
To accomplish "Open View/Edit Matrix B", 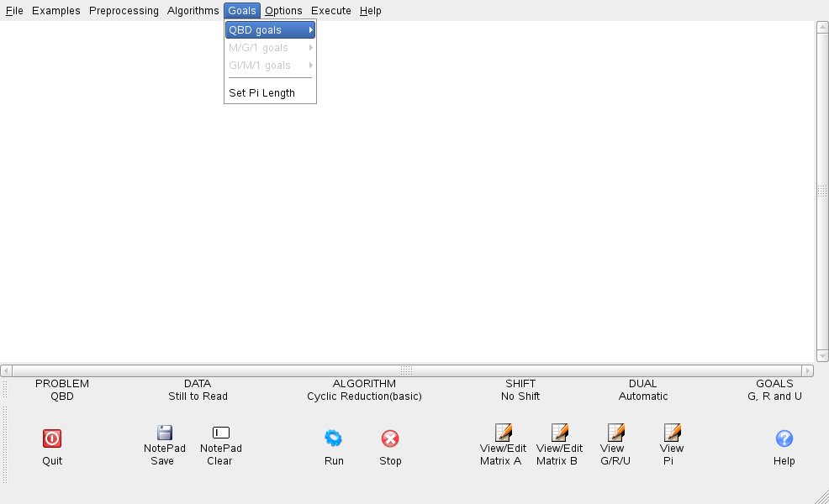I will point(559,433).
